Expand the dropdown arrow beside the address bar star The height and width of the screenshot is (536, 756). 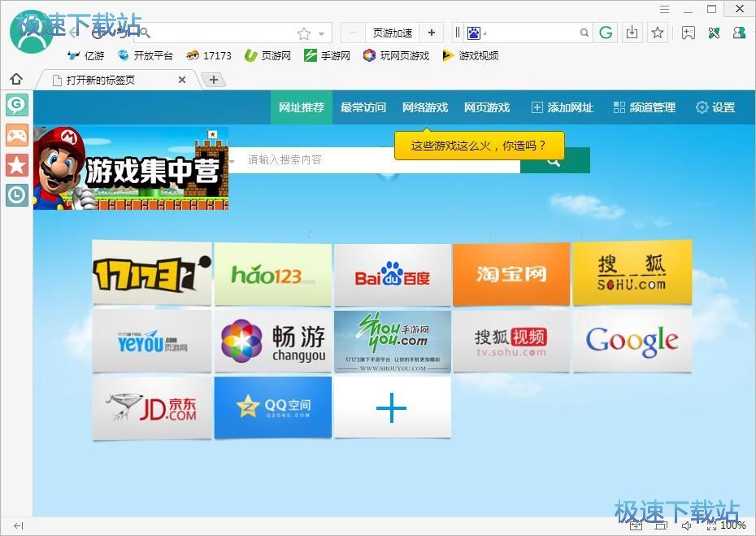tap(322, 34)
